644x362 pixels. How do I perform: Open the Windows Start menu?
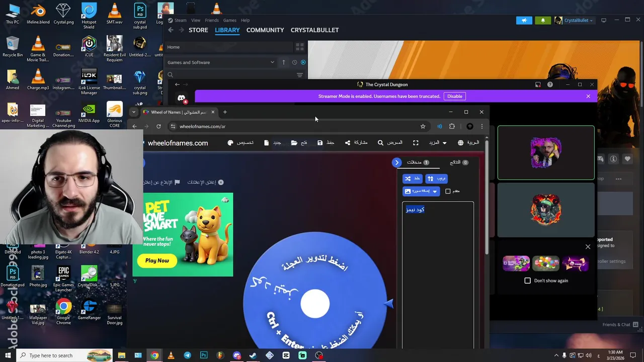click(x=8, y=355)
